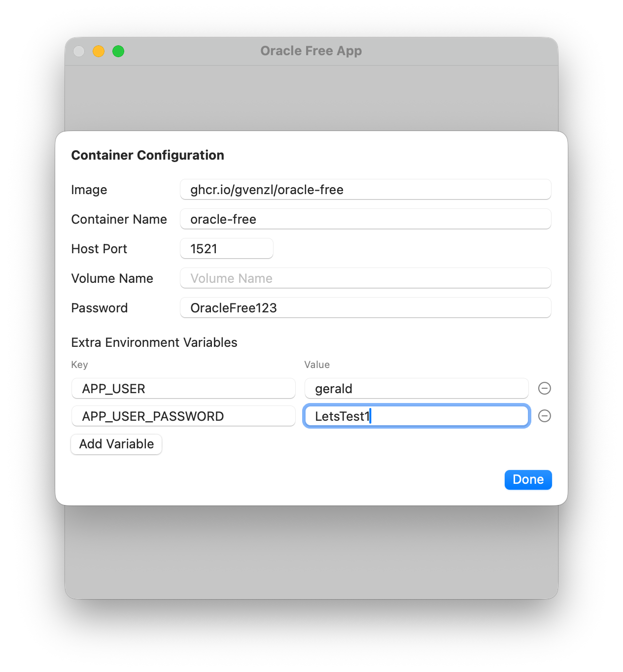The image size is (623, 672).
Task: Remove the APP_USER_PASSWORD variable row
Action: pyautogui.click(x=544, y=416)
